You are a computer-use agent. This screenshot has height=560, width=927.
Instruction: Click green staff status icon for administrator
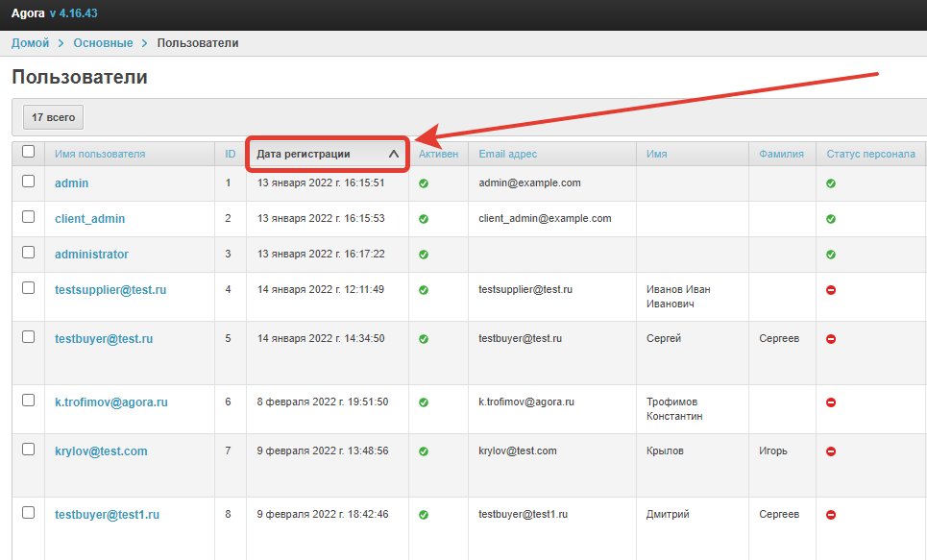click(x=831, y=255)
